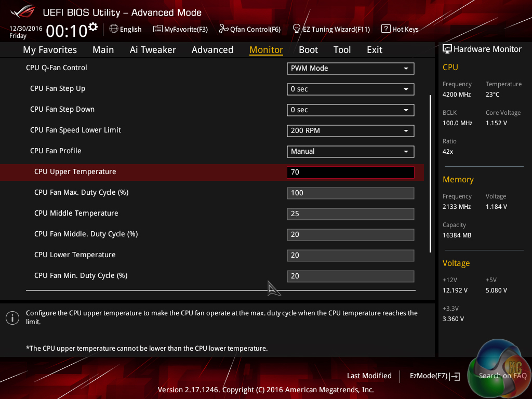This screenshot has height=399, width=532.
Task: Open the Tool tab
Action: (x=342, y=50)
